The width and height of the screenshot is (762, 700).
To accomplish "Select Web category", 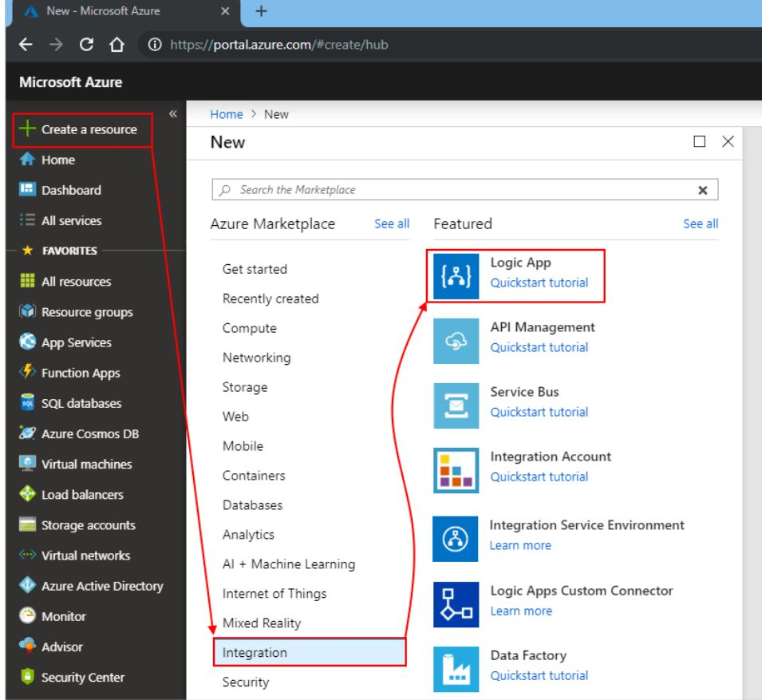I will 235,417.
